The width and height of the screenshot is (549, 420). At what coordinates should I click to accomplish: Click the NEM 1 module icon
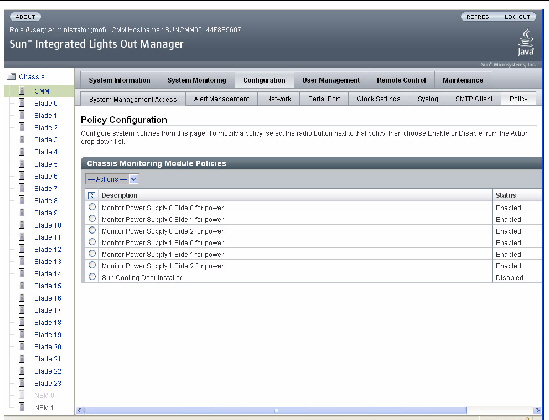pyautogui.click(x=22, y=407)
